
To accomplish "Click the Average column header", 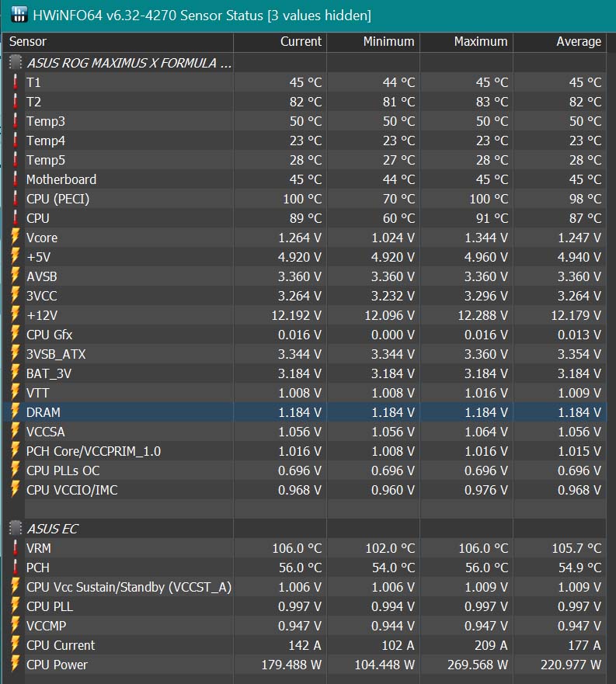I will click(560, 42).
